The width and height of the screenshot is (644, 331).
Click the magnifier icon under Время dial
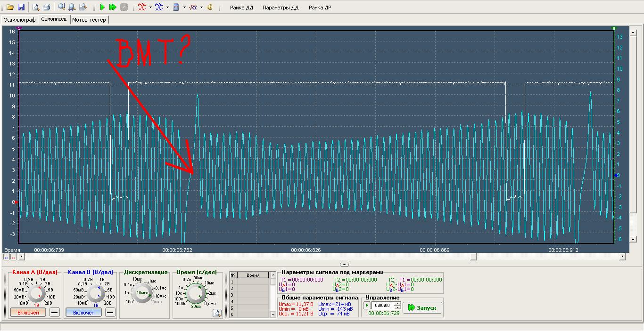217,313
